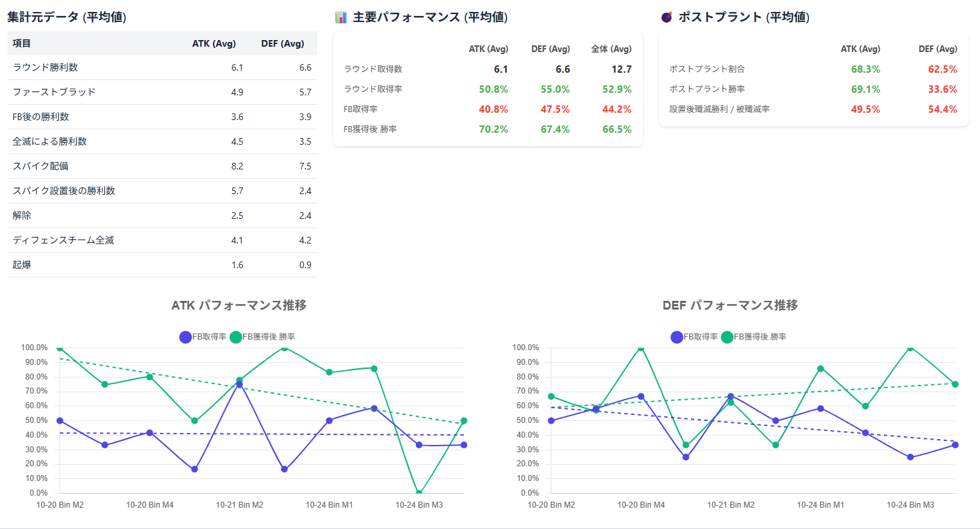Screen dimensions: 980x529
Task: Click the green 0% data point in ATK chart
Action: (419, 493)
